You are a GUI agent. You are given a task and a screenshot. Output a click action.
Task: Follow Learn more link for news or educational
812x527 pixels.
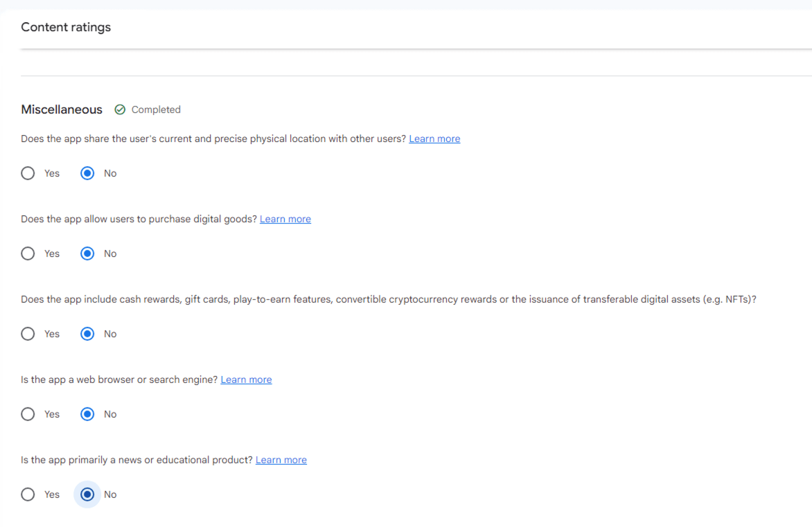click(x=281, y=460)
